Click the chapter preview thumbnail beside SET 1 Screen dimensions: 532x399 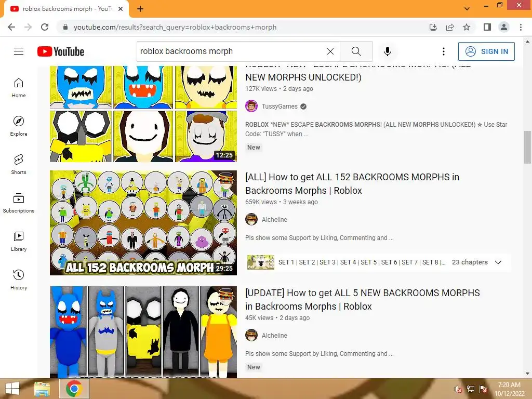pyautogui.click(x=261, y=262)
